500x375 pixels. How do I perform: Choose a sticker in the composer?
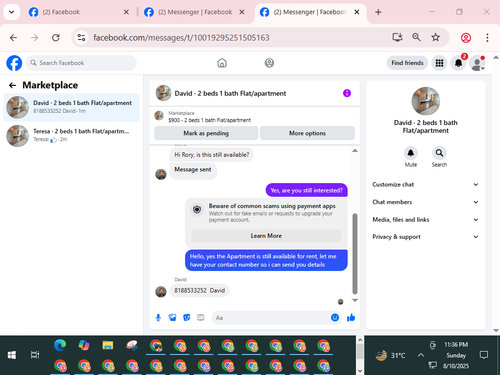pos(187,318)
